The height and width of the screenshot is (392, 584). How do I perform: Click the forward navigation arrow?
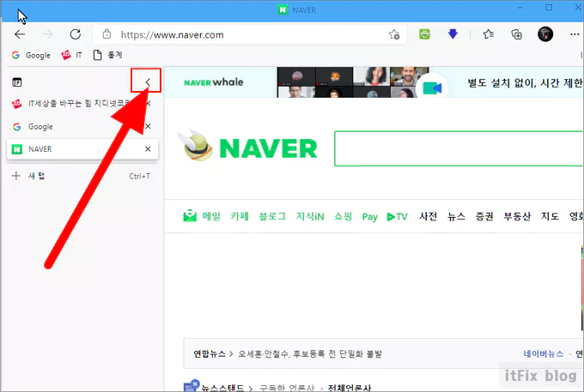click(x=48, y=34)
